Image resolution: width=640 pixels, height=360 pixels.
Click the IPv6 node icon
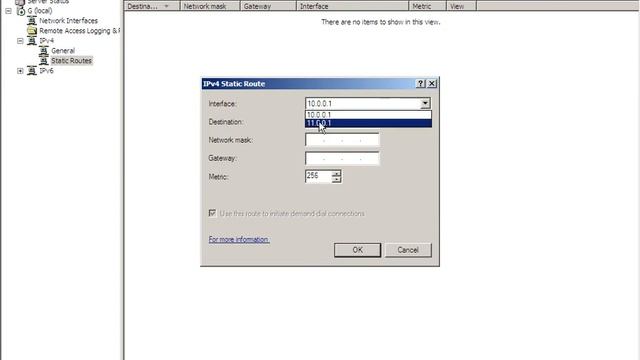point(32,71)
